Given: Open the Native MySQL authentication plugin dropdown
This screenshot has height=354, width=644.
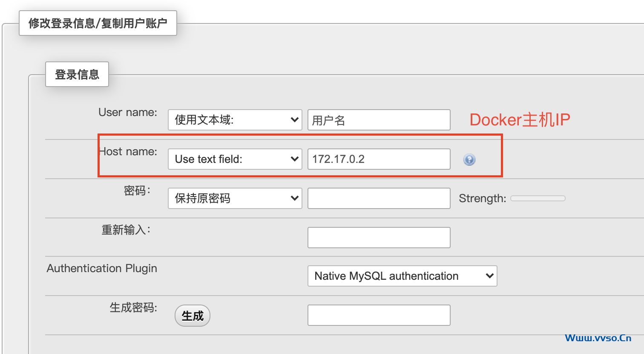Looking at the screenshot, I should coord(402,276).
